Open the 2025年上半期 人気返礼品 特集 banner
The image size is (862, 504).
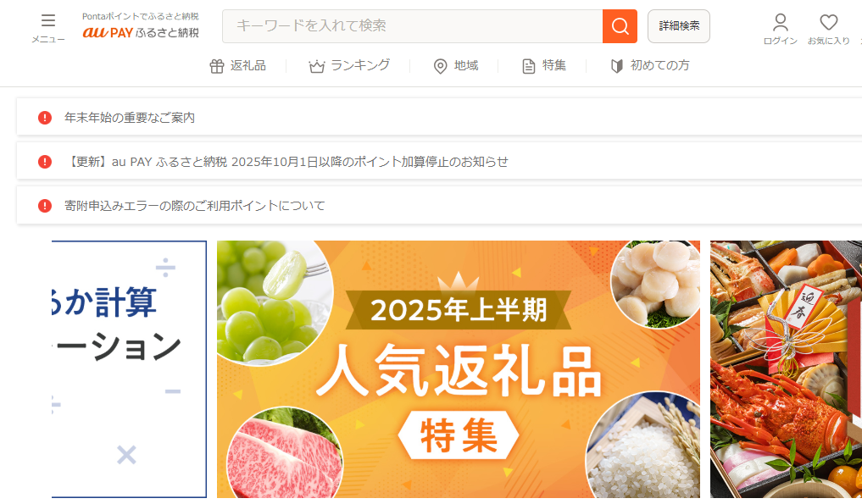(459, 369)
